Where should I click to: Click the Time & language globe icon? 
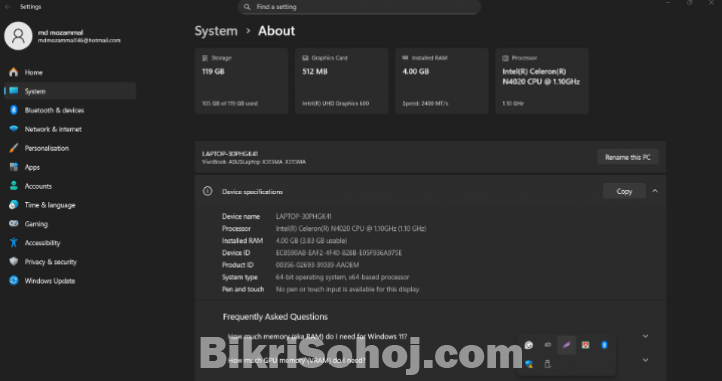click(x=14, y=205)
